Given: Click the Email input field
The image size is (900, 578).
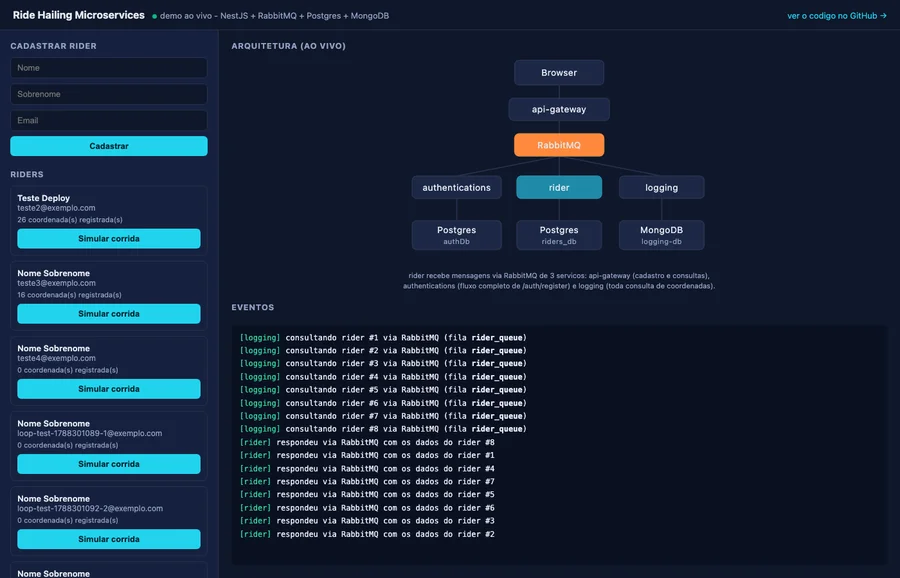Looking at the screenshot, I should click(x=108, y=121).
